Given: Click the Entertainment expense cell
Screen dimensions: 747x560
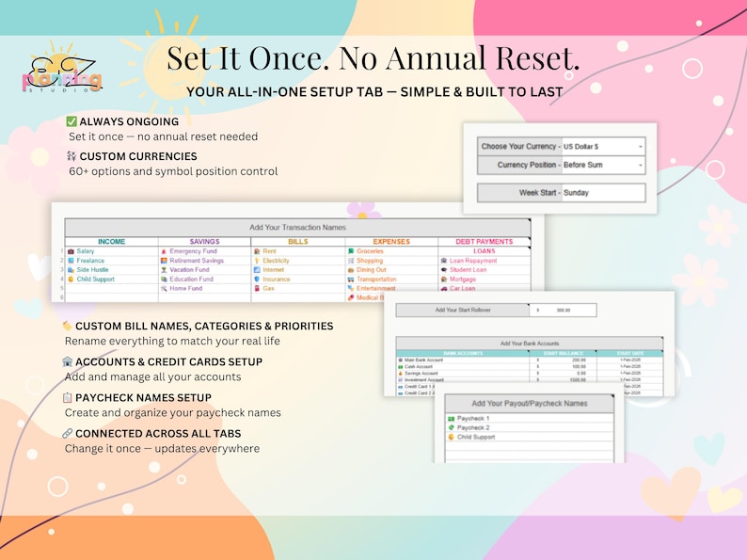Looking at the screenshot, I should click(391, 288).
